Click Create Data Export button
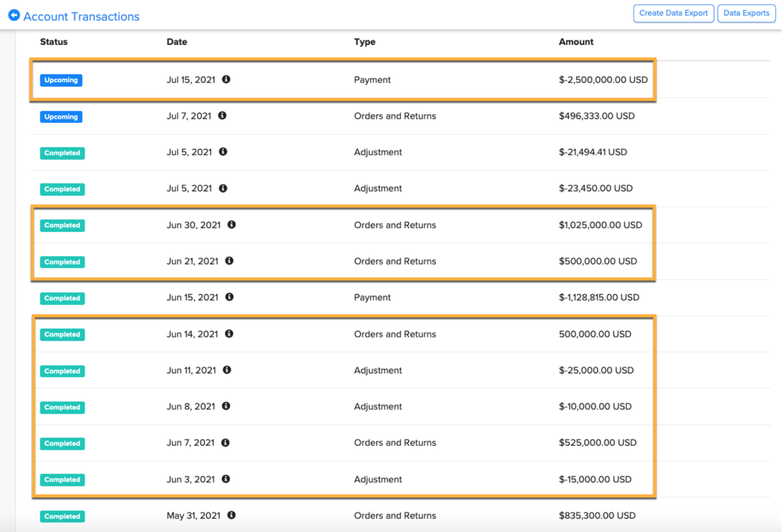 pos(673,13)
